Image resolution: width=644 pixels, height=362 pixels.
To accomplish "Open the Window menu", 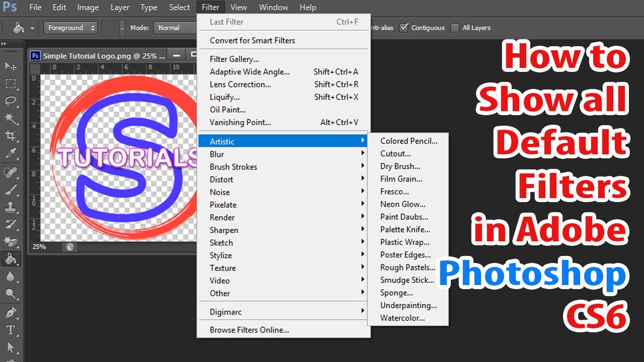I will tap(274, 7).
